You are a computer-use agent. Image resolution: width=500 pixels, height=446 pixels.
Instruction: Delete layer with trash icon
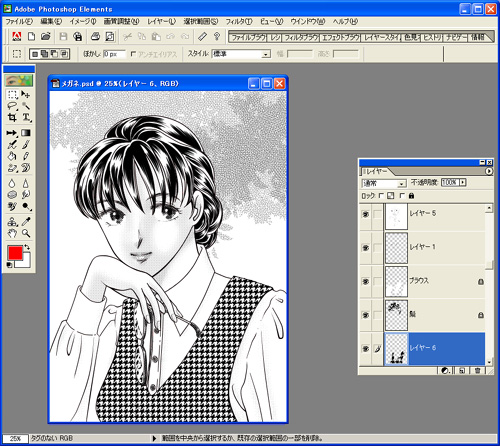click(477, 370)
